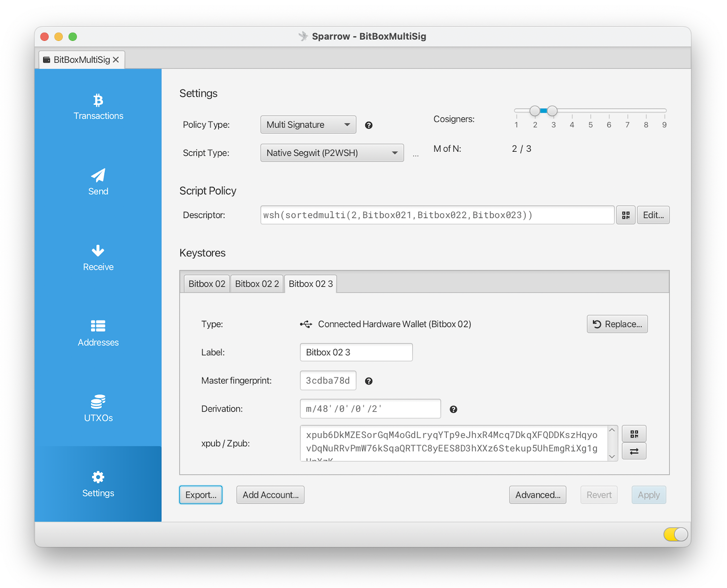Open Policy Type help question mark

click(369, 125)
